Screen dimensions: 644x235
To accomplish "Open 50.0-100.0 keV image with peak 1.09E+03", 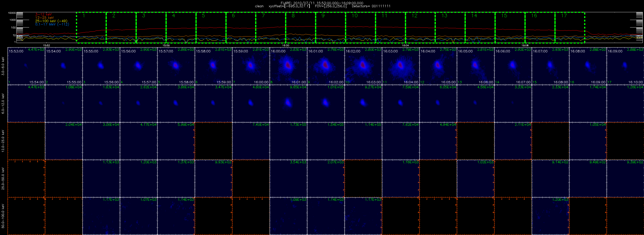I will coord(288,216).
